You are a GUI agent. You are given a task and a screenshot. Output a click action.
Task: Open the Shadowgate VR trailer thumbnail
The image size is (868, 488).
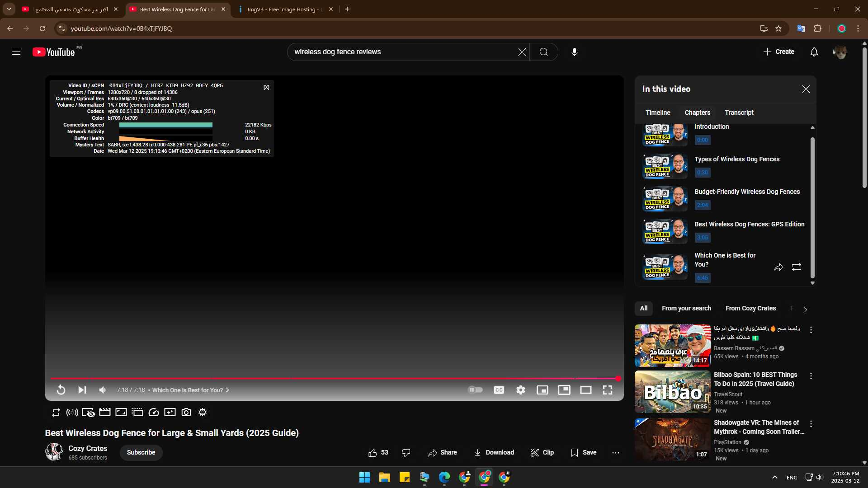672,440
